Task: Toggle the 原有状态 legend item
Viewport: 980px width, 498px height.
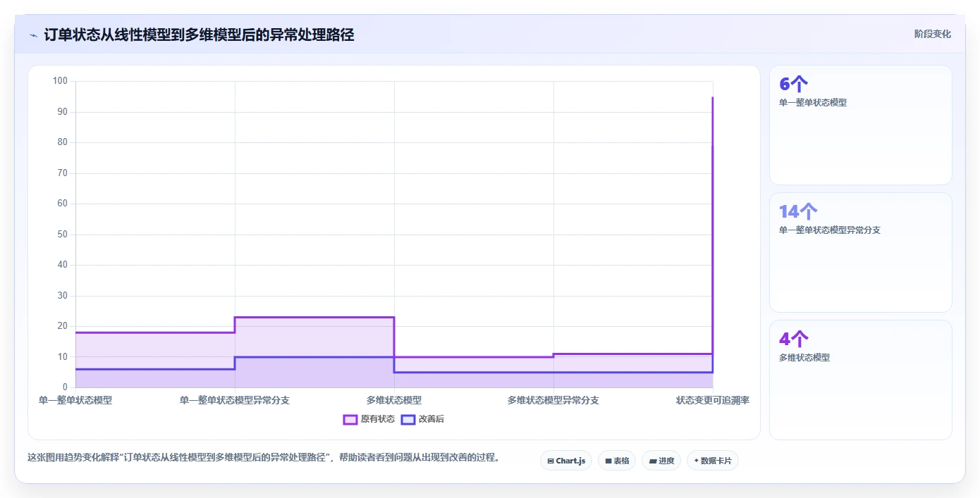Action: tap(369, 419)
